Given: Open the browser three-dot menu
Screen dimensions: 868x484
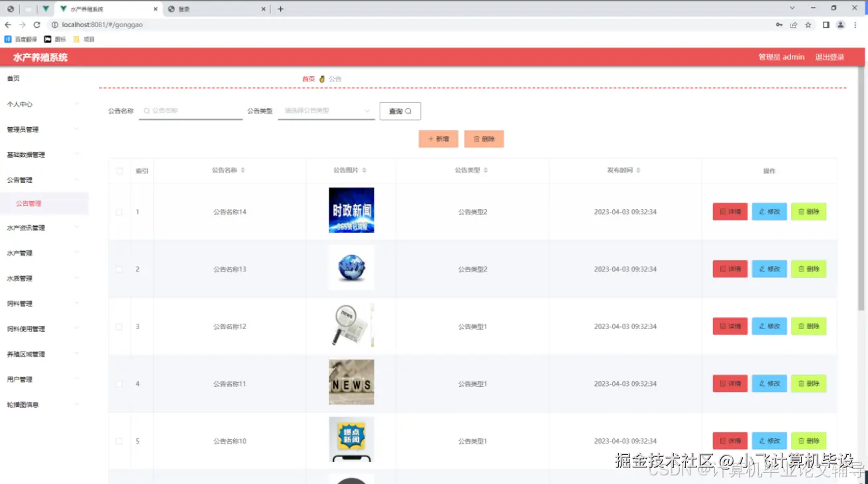Looking at the screenshot, I should pyautogui.click(x=855, y=24).
